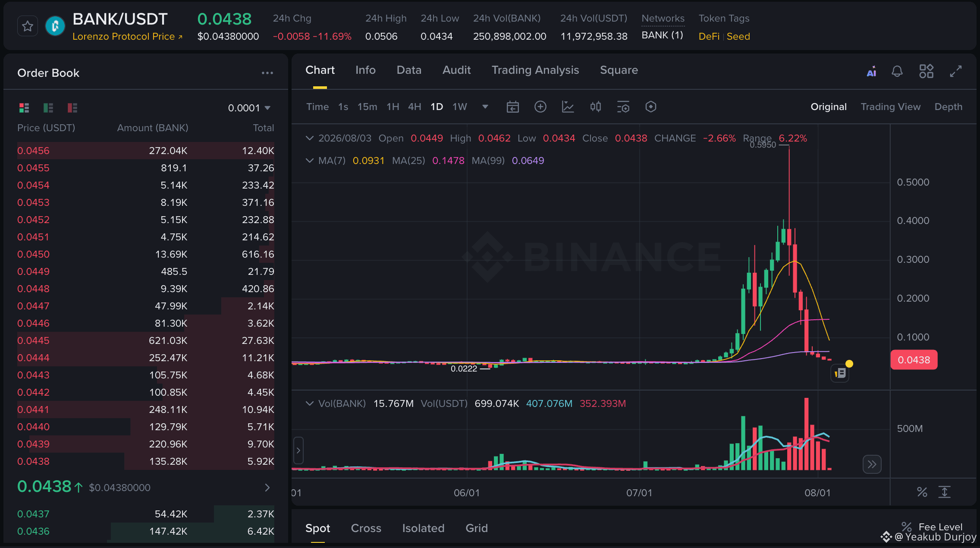The width and height of the screenshot is (980, 548).
Task: Change candlestick chart style icon
Action: 596,107
